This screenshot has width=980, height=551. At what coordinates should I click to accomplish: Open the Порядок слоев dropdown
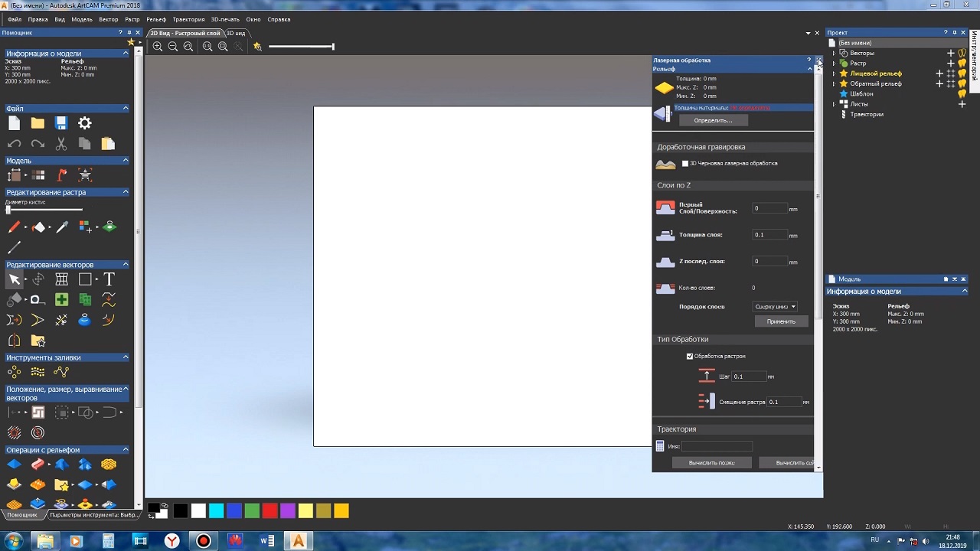coord(775,307)
